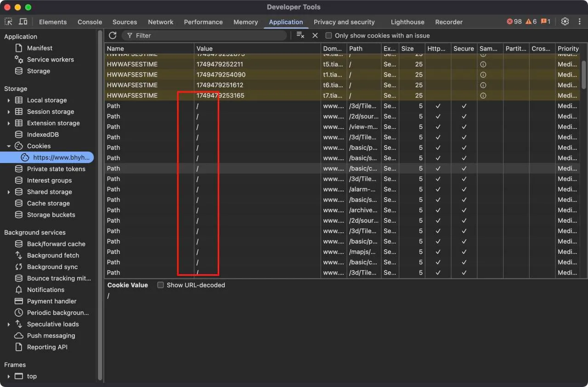The height and width of the screenshot is (387, 588).
Task: Switch to the Network tab
Action: click(x=160, y=22)
